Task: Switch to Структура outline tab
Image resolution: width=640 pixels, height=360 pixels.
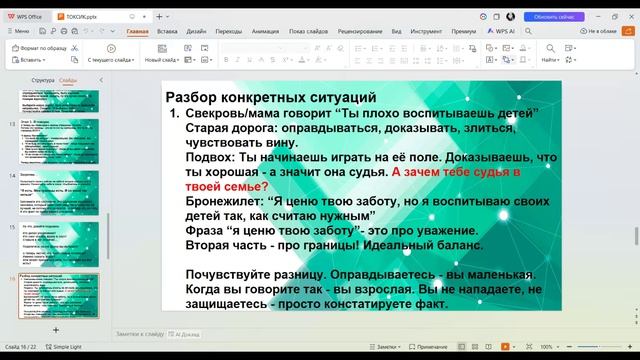Action: (43, 80)
